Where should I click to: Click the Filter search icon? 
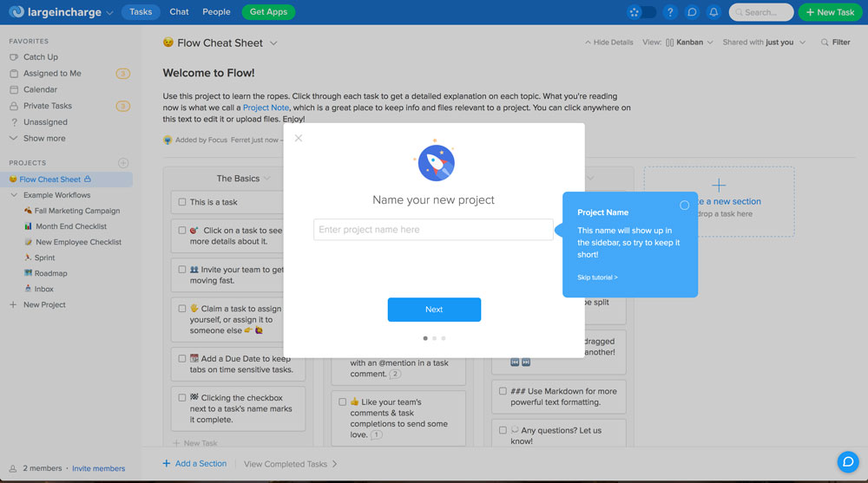(x=825, y=42)
